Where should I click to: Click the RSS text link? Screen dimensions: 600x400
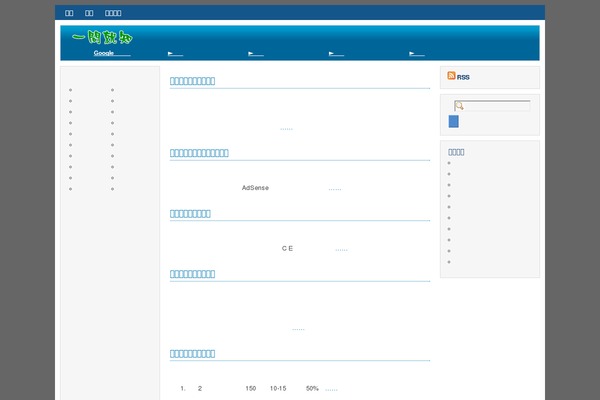[x=464, y=77]
